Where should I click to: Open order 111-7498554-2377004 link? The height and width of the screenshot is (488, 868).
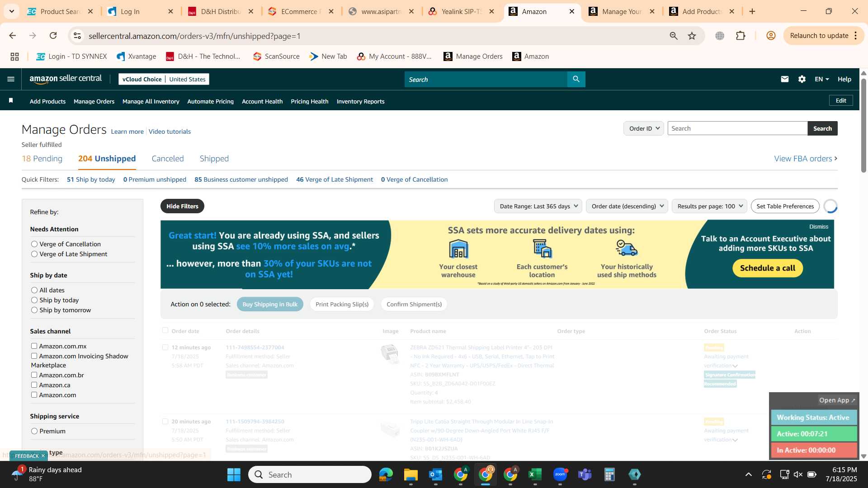[x=255, y=347]
